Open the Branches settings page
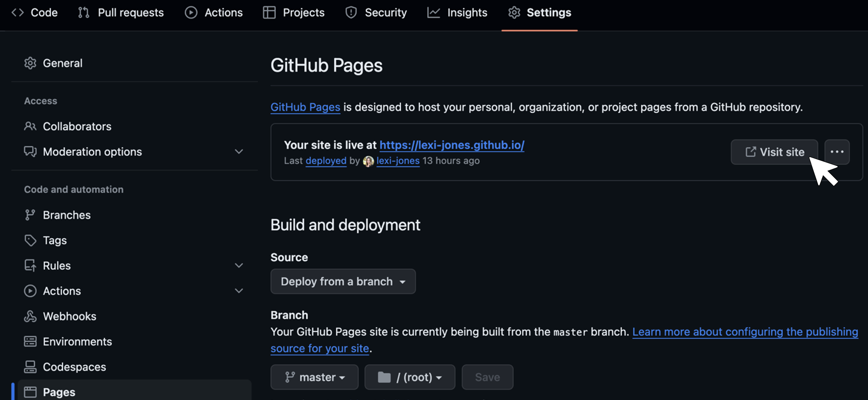The width and height of the screenshot is (868, 400). pos(134,215)
